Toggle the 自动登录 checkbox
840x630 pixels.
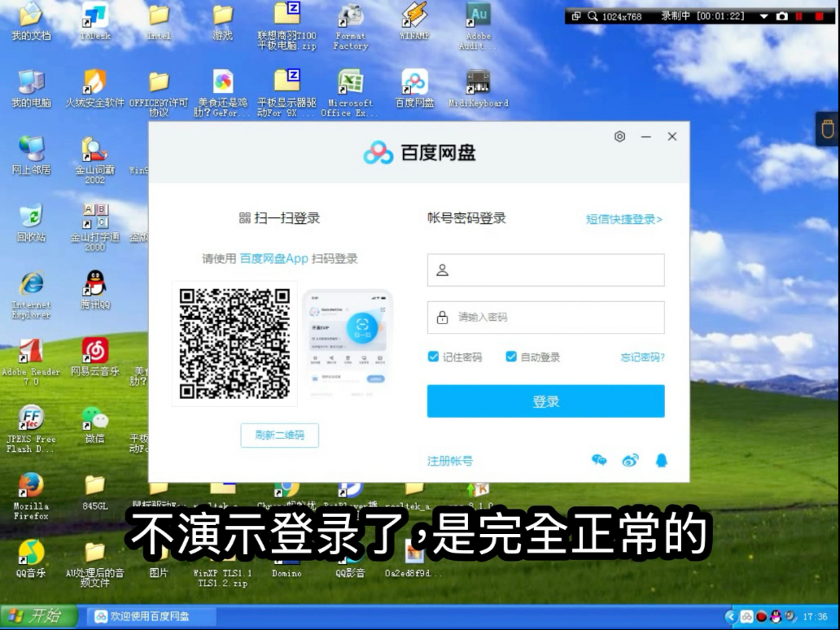(511, 357)
